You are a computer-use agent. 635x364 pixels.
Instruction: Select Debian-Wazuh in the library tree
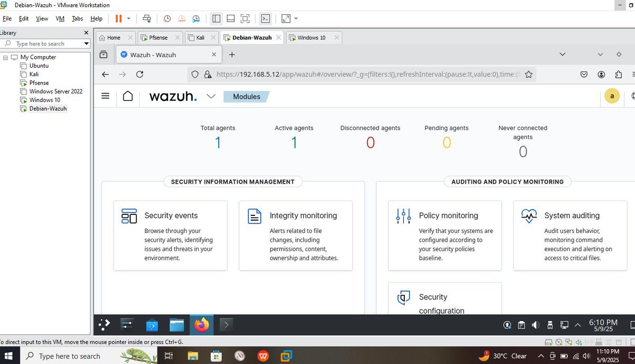coord(48,108)
